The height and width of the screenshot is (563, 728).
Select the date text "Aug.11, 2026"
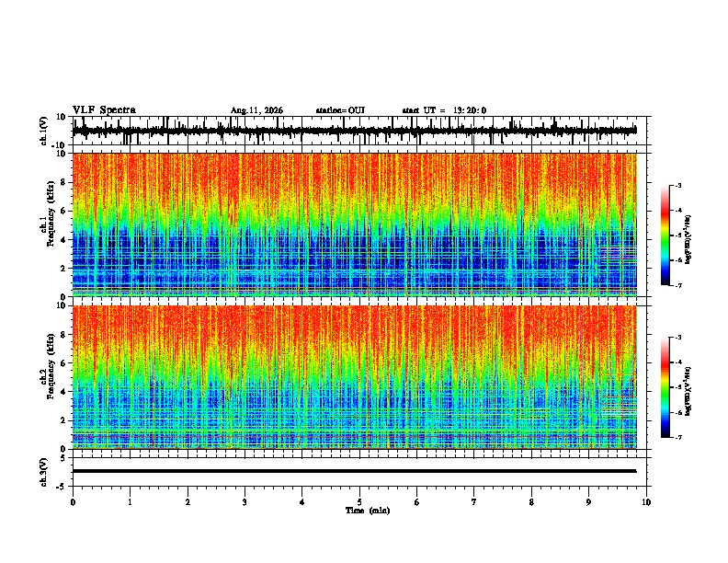(256, 110)
